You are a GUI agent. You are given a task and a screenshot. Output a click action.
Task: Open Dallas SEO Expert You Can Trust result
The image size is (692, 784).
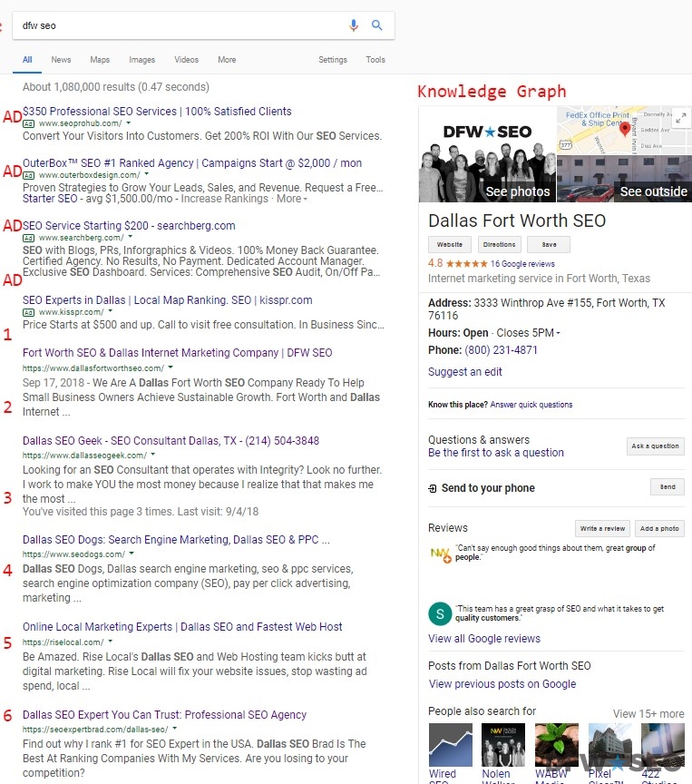tap(164, 714)
